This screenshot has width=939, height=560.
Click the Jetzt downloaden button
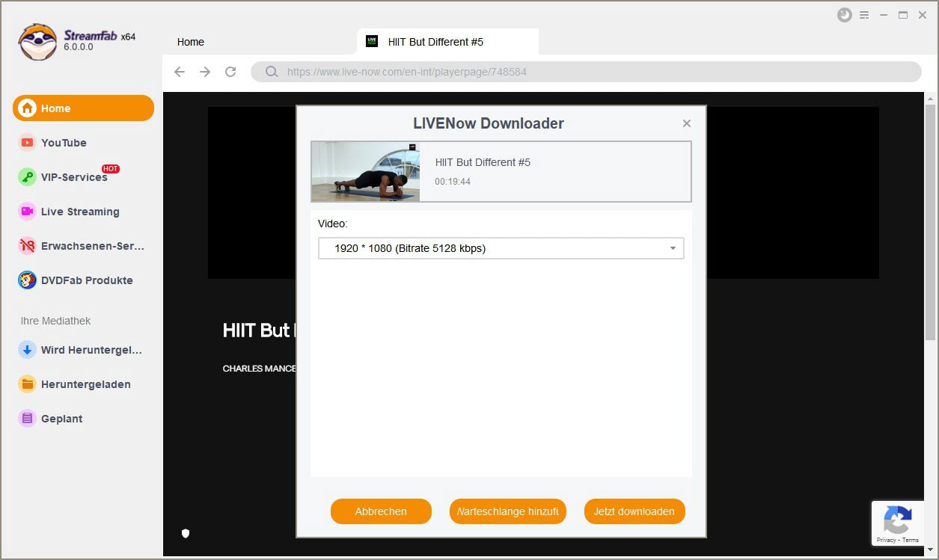tap(634, 511)
